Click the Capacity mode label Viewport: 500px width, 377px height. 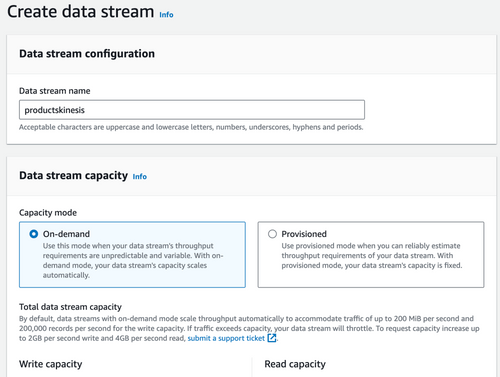coord(48,213)
